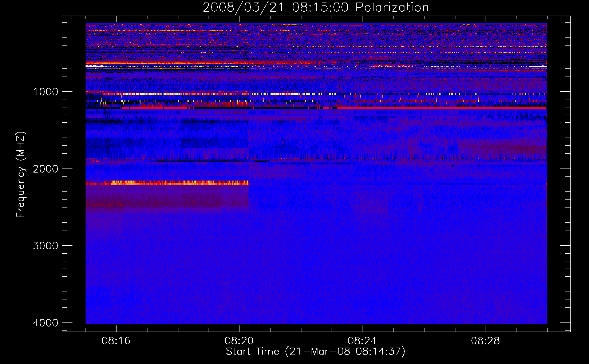Click the 'Frequency (MHZ)' axis label
This screenshot has width=589, height=364.
pos(21,175)
